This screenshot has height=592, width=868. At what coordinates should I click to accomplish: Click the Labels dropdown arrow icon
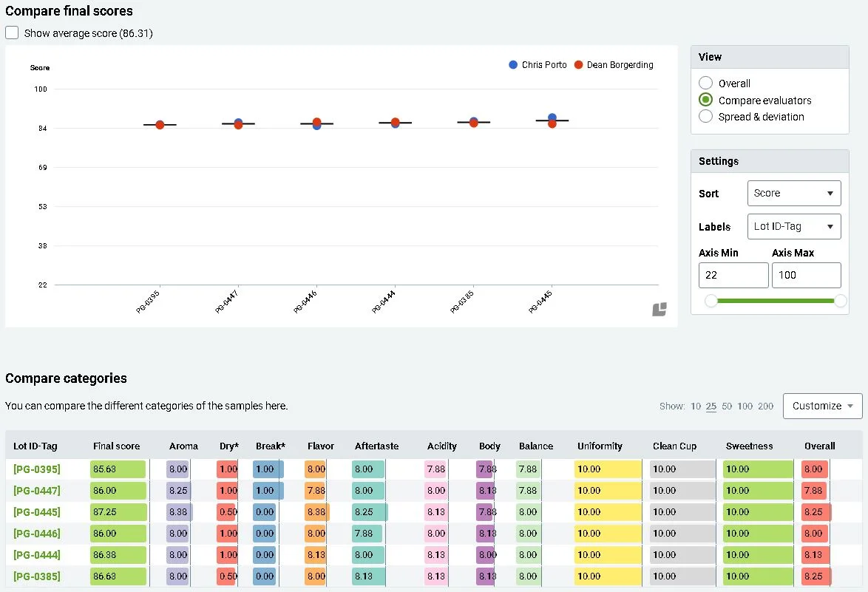tap(830, 226)
